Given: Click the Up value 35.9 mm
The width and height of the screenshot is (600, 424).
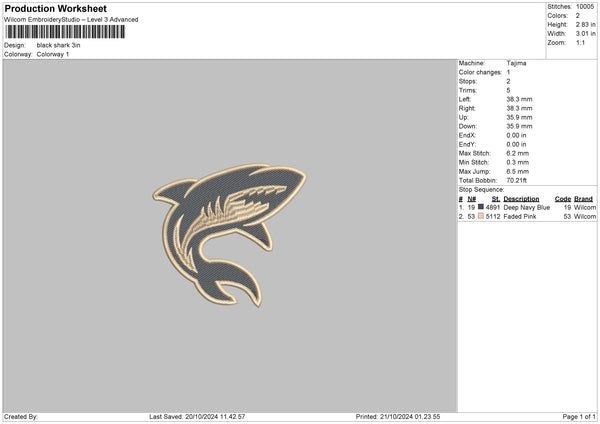Looking at the screenshot, I should 519,117.
